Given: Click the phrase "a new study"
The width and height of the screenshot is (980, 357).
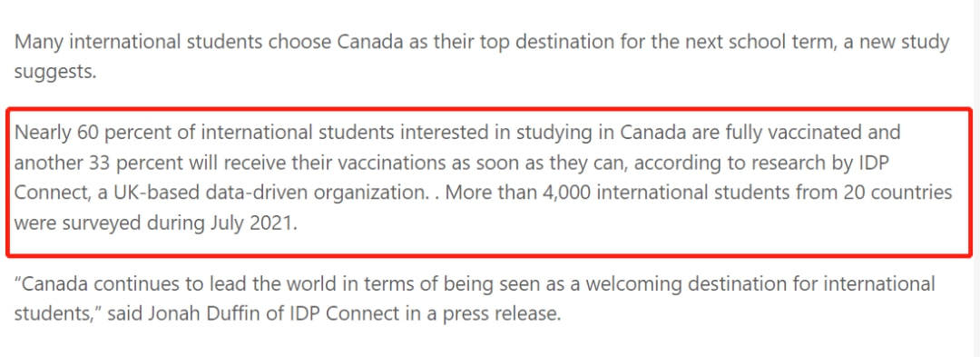Looking at the screenshot, I should [x=887, y=43].
